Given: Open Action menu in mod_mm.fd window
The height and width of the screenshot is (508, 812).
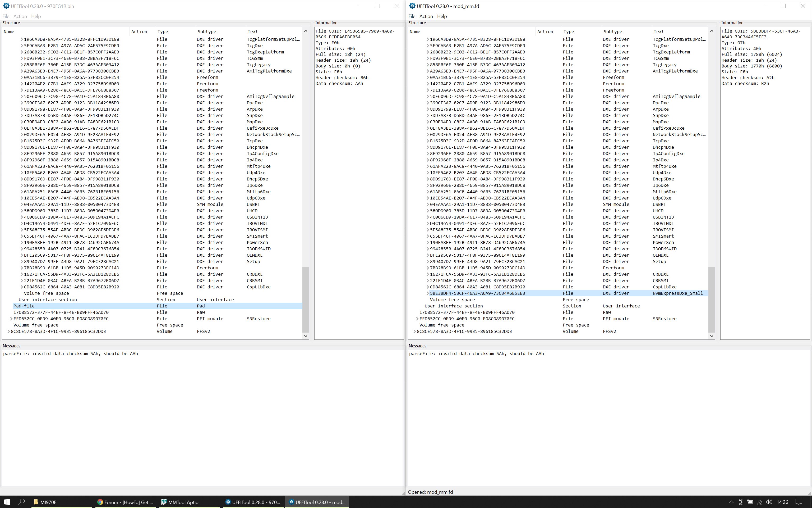Looking at the screenshot, I should [426, 16].
